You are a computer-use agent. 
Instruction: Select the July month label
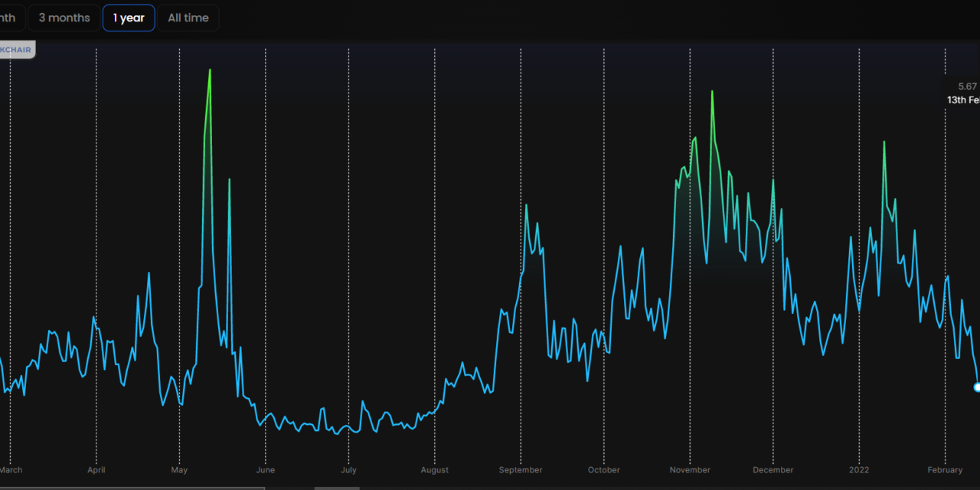[x=348, y=470]
